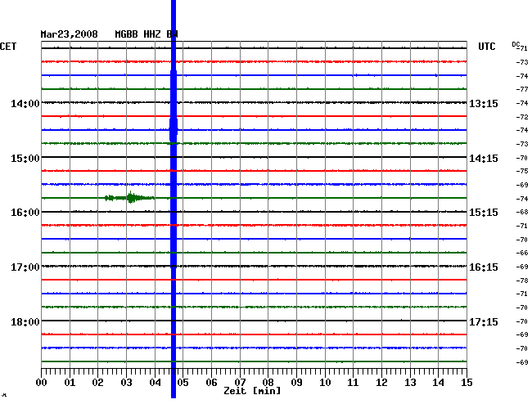
Task: Select minute 11 on the time axis
Action: [x=353, y=383]
